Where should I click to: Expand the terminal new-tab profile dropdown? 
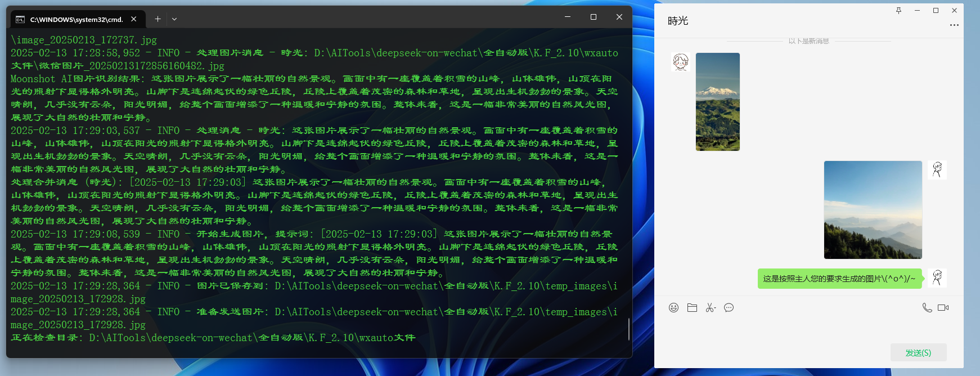pyautogui.click(x=174, y=19)
